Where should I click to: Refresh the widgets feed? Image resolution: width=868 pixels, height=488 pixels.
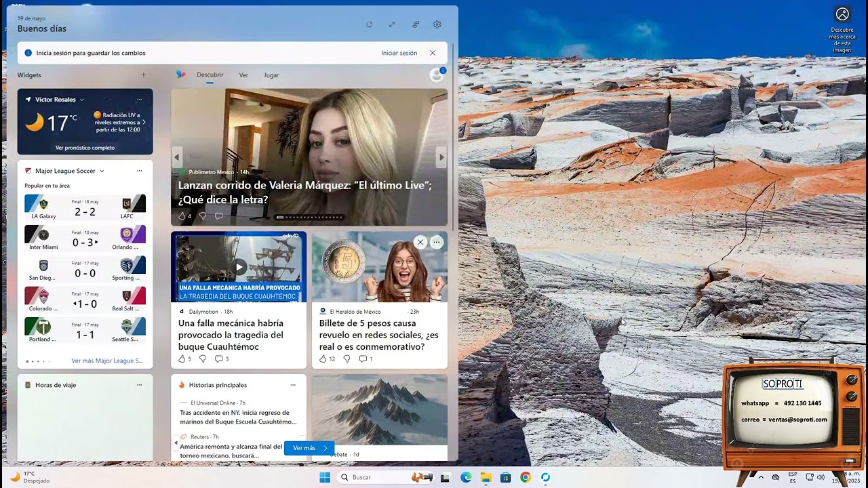click(x=369, y=24)
